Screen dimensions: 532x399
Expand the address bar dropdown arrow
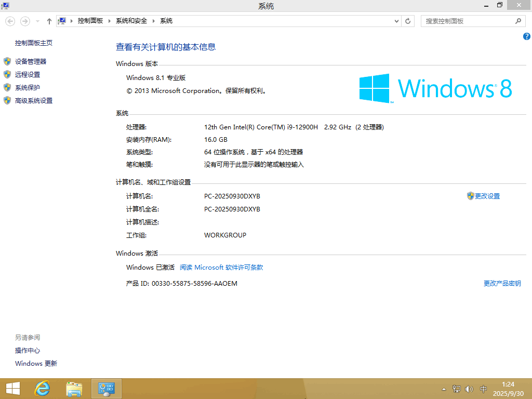tap(396, 21)
